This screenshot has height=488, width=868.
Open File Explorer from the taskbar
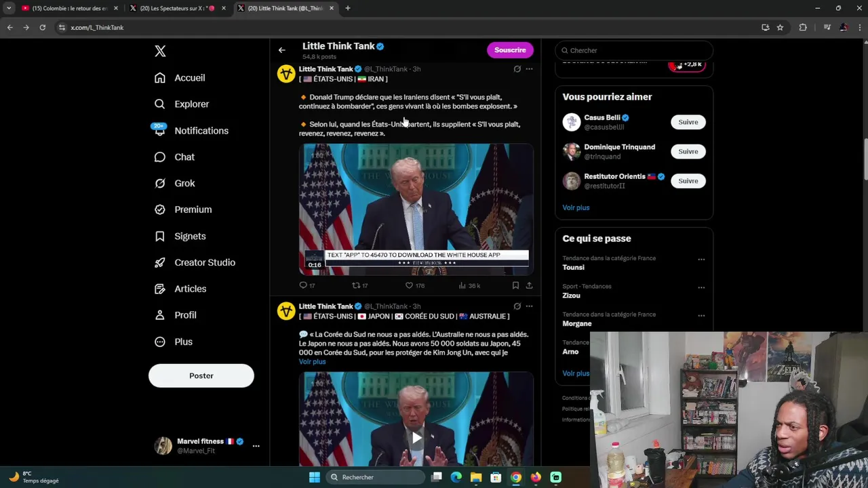[476, 477]
